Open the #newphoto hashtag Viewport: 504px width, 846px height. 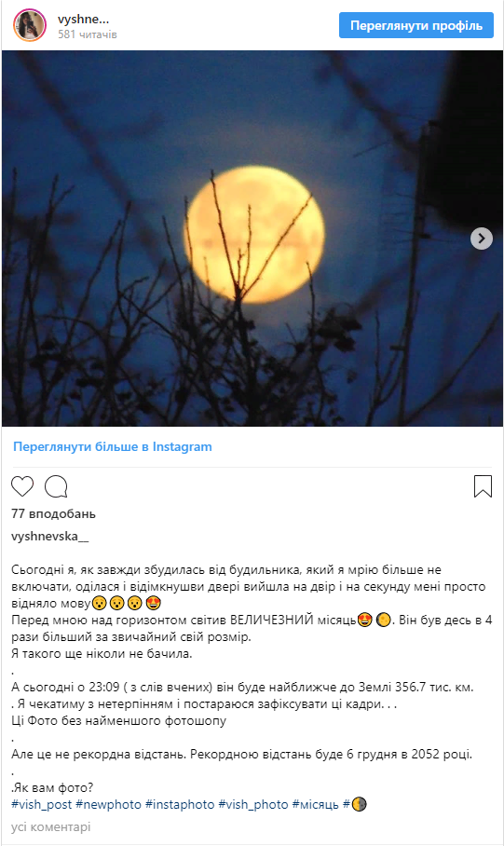point(108,804)
